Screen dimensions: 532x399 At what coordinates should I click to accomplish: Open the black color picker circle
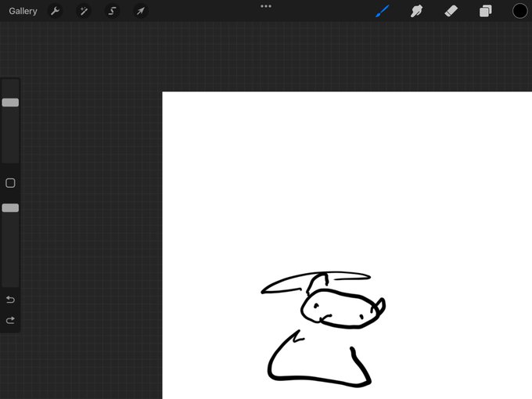[x=519, y=11]
